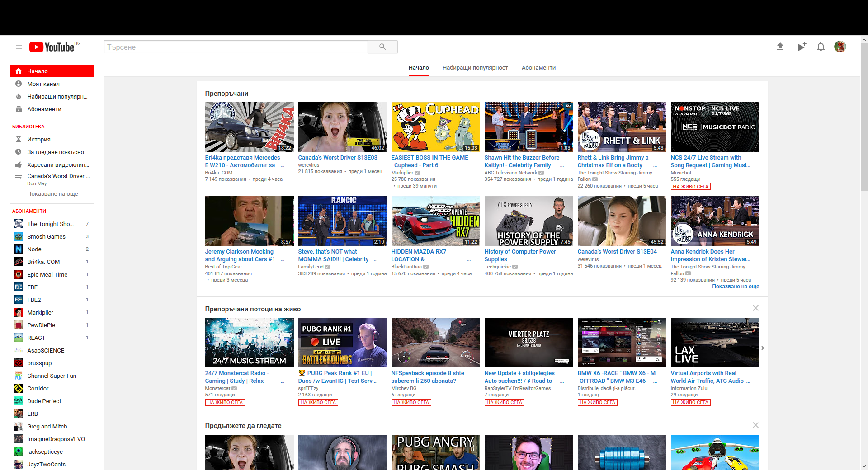
Task: Play LAX Live thumbnail
Action: (715, 343)
